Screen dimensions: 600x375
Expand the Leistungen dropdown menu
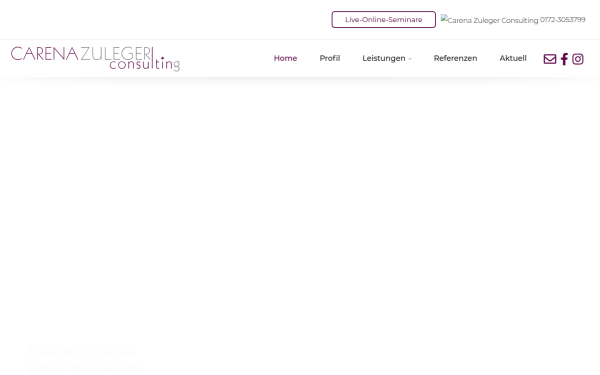click(x=387, y=58)
